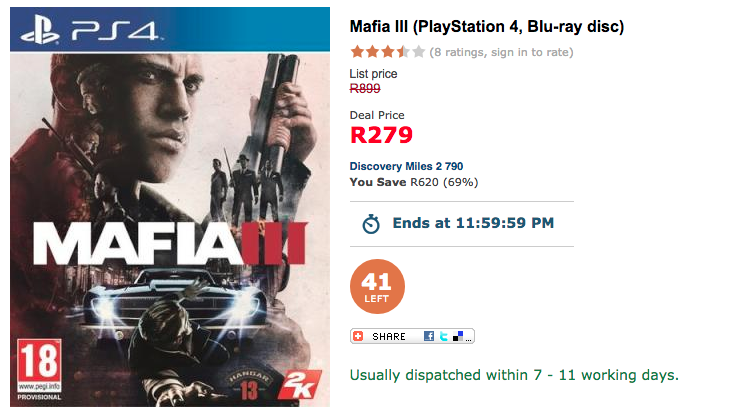
Task: Click the Delicious bookmark share icon
Action: (x=457, y=336)
